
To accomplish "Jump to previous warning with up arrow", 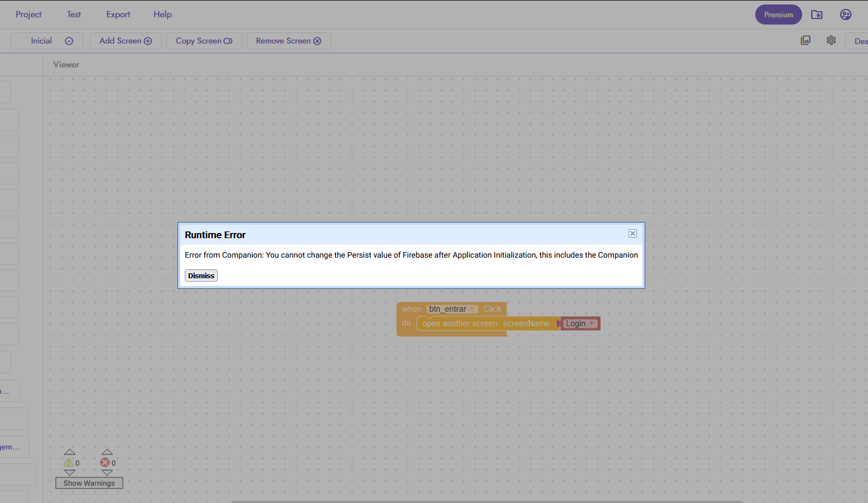I will point(70,452).
